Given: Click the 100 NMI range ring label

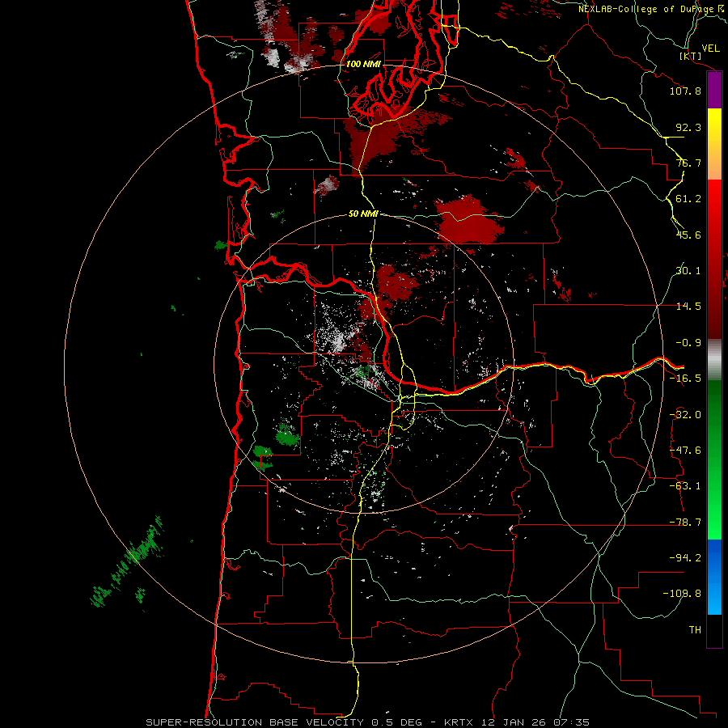Looking at the screenshot, I should pos(363,64).
